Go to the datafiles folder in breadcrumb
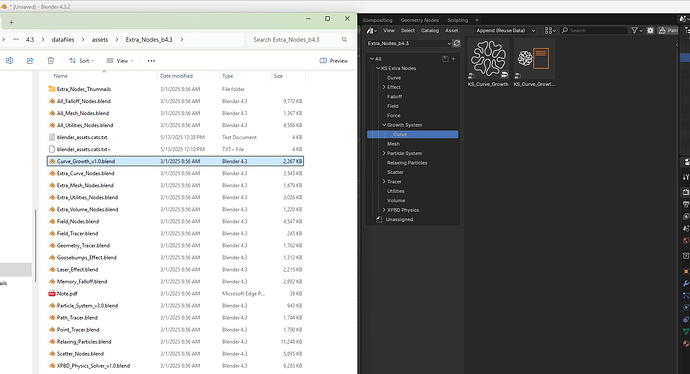 click(63, 40)
